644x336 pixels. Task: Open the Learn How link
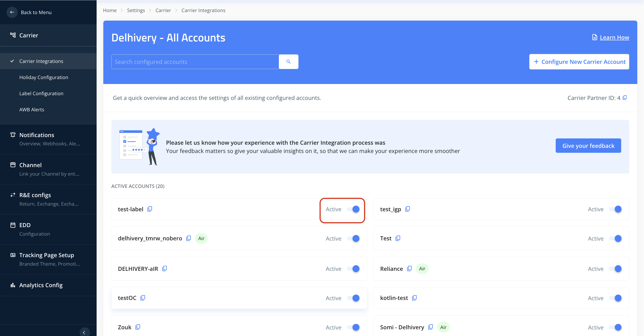[x=614, y=38]
